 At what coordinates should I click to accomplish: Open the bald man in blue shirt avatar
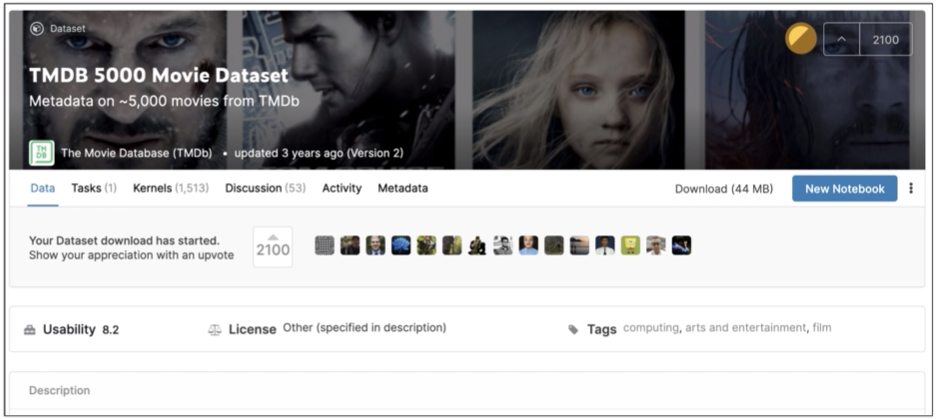coord(529,245)
